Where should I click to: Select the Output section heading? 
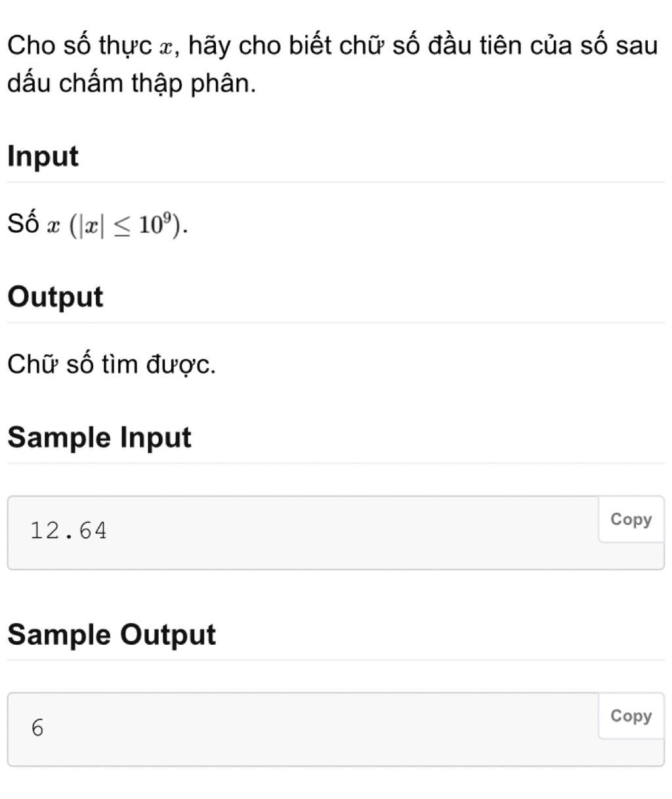pos(55,297)
